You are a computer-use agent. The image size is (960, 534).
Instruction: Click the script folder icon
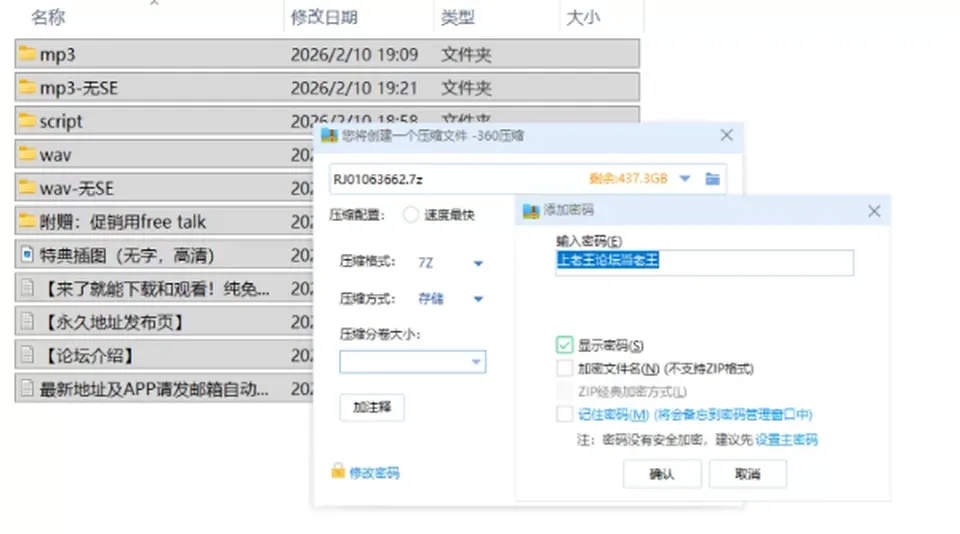click(27, 121)
